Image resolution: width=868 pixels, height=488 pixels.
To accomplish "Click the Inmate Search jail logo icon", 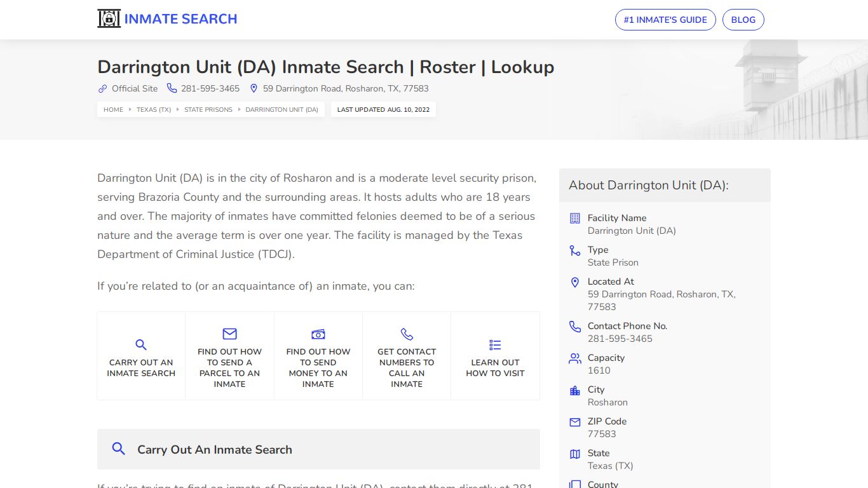I will [x=109, y=19].
